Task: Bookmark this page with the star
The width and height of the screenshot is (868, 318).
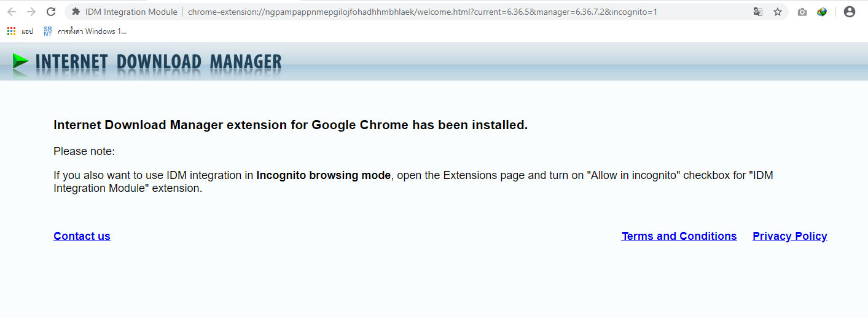Action: coord(778,12)
